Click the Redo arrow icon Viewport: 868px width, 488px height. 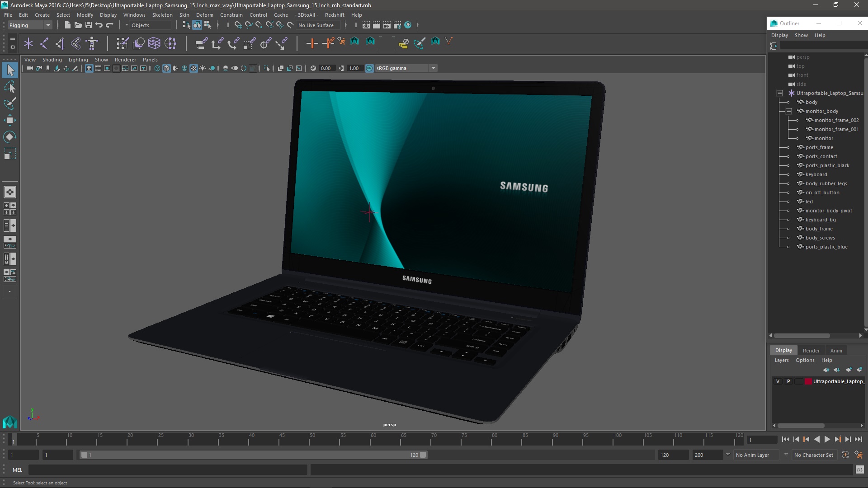tap(109, 25)
